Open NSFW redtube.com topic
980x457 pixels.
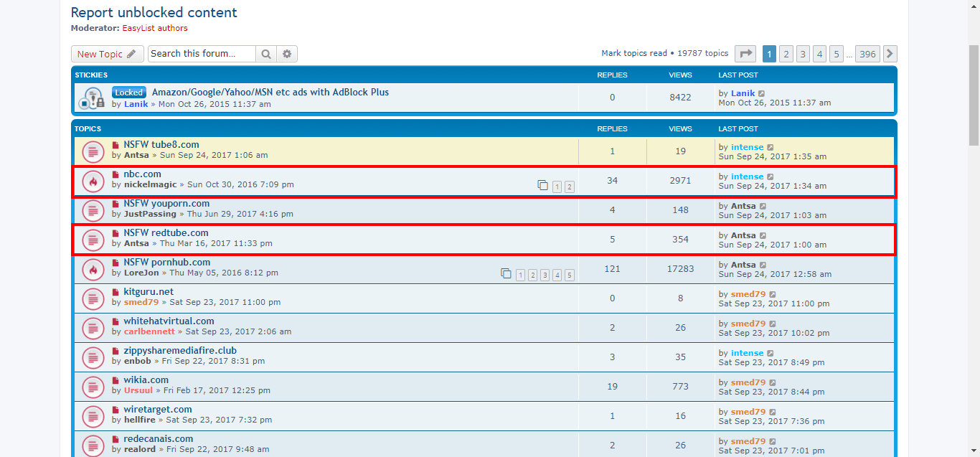click(166, 233)
